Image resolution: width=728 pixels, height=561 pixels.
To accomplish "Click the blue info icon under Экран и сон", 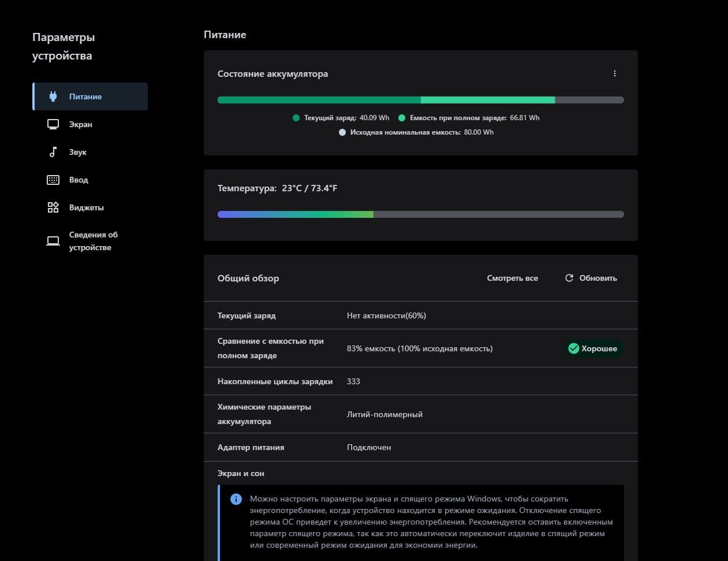I will (x=236, y=499).
